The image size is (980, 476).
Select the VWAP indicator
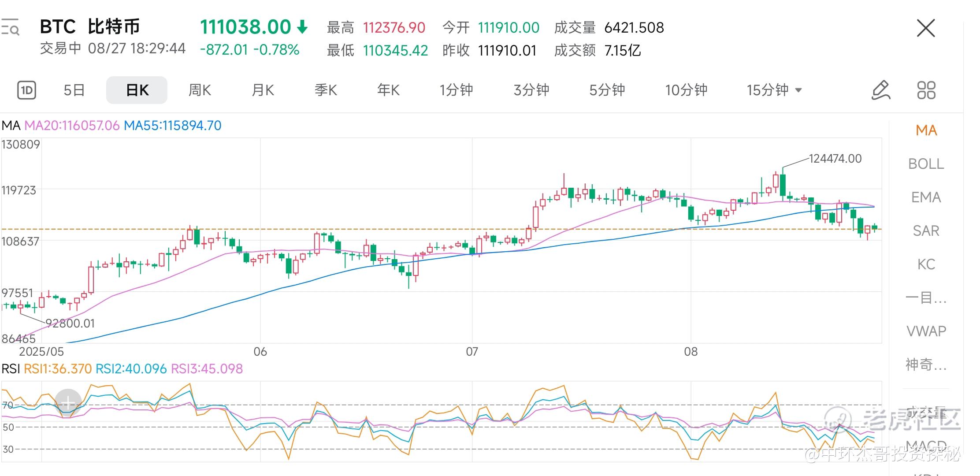click(x=926, y=331)
